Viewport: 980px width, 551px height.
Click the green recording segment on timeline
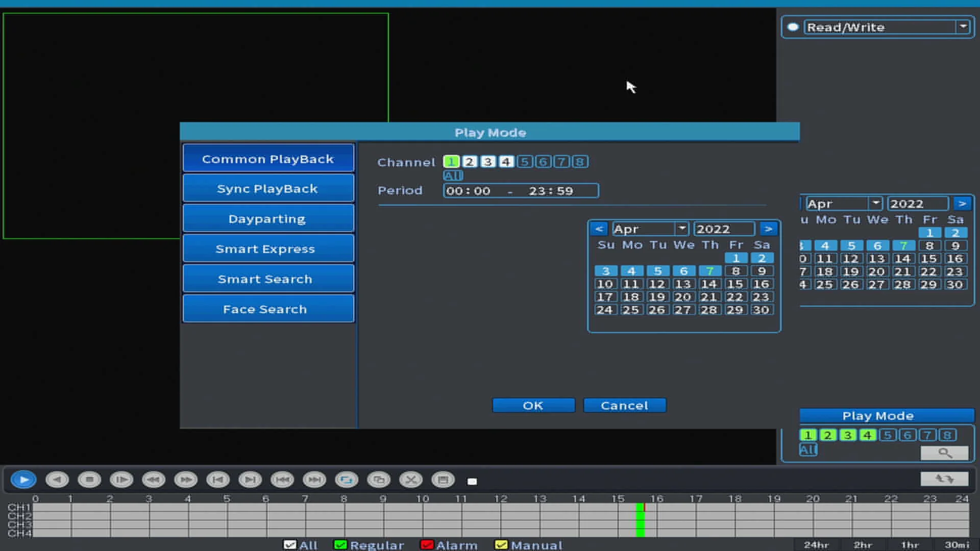640,520
